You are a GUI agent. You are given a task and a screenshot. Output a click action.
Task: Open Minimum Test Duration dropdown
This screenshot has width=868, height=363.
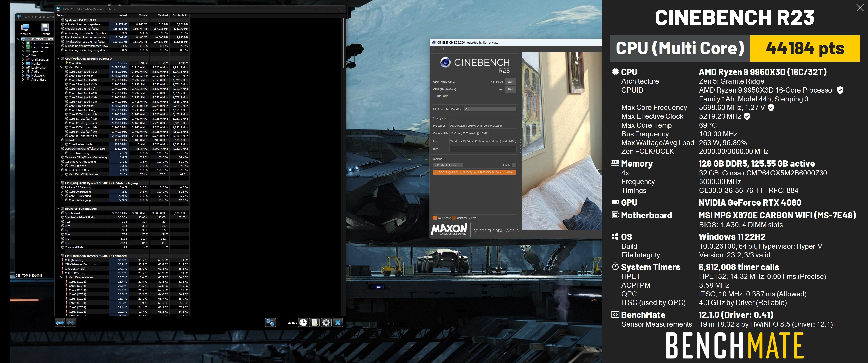(490, 109)
